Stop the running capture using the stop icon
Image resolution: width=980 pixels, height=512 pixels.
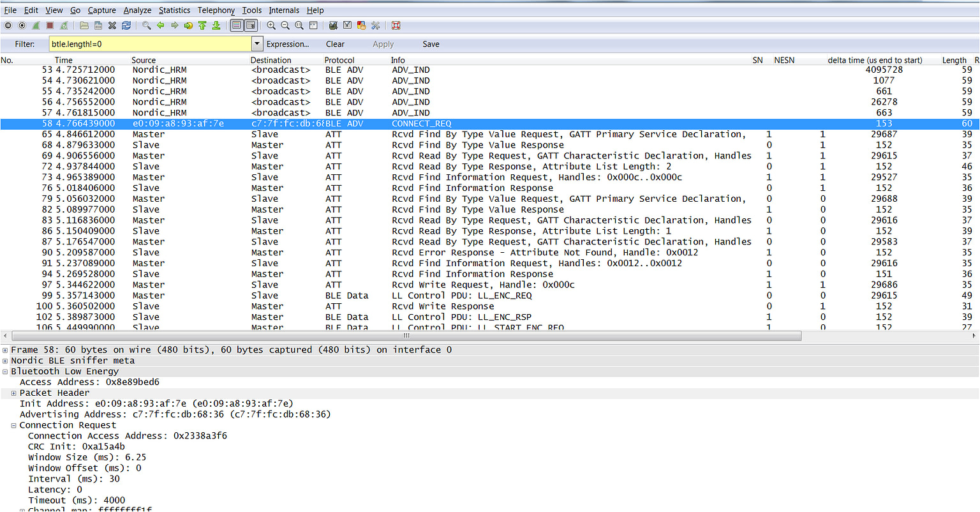click(49, 25)
